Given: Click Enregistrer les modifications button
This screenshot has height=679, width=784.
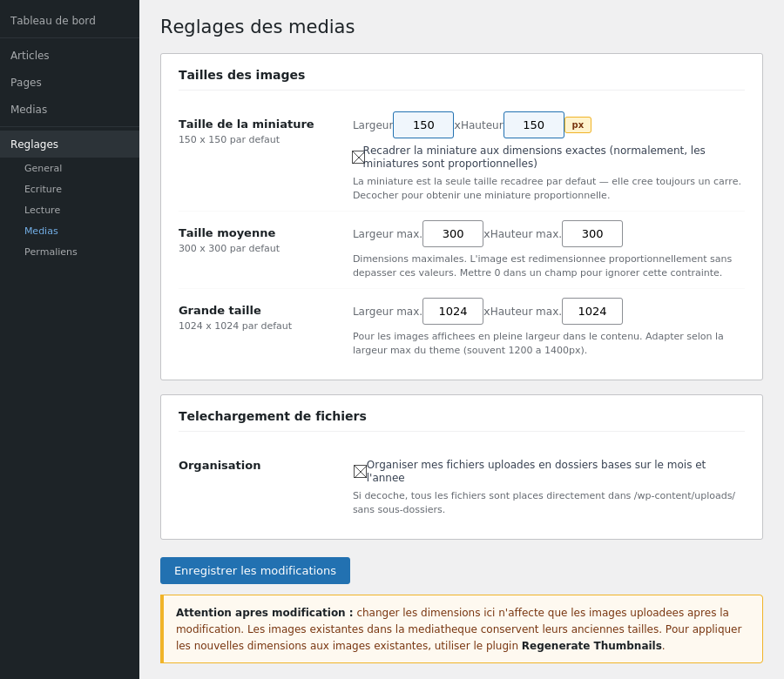Looking at the screenshot, I should pyautogui.click(x=255, y=570).
